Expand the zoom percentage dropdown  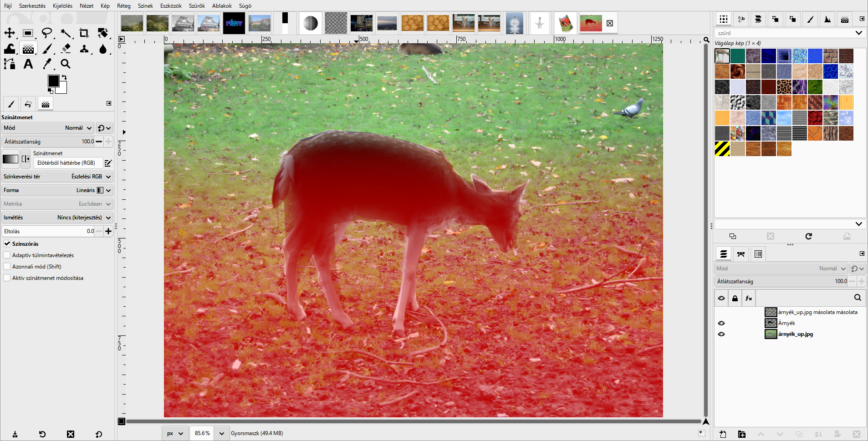coord(221,433)
